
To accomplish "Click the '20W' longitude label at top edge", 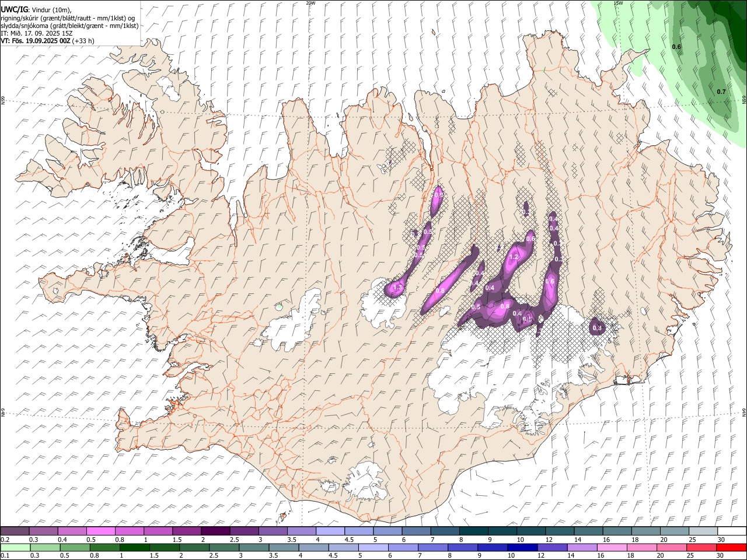I will click(x=310, y=3).
